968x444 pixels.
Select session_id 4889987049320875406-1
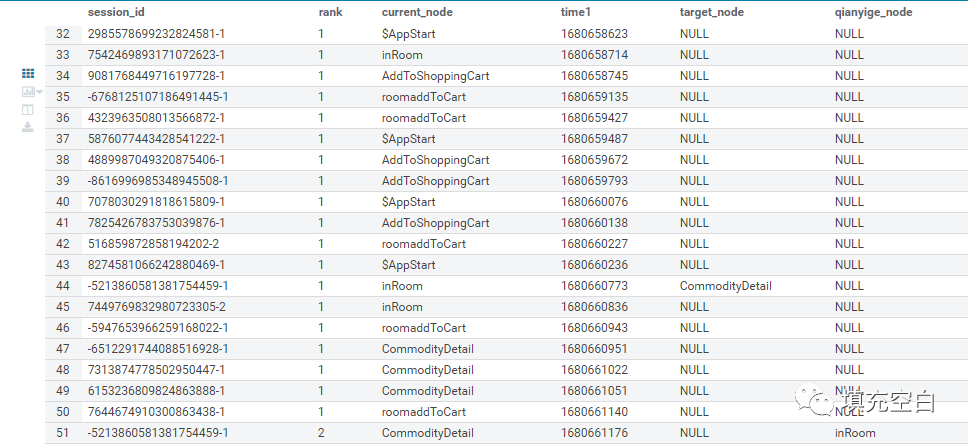tap(156, 160)
